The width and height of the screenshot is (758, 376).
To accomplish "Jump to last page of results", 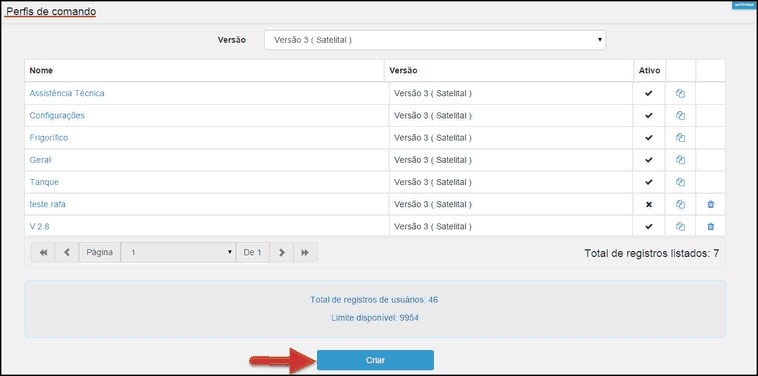I will 305,252.
